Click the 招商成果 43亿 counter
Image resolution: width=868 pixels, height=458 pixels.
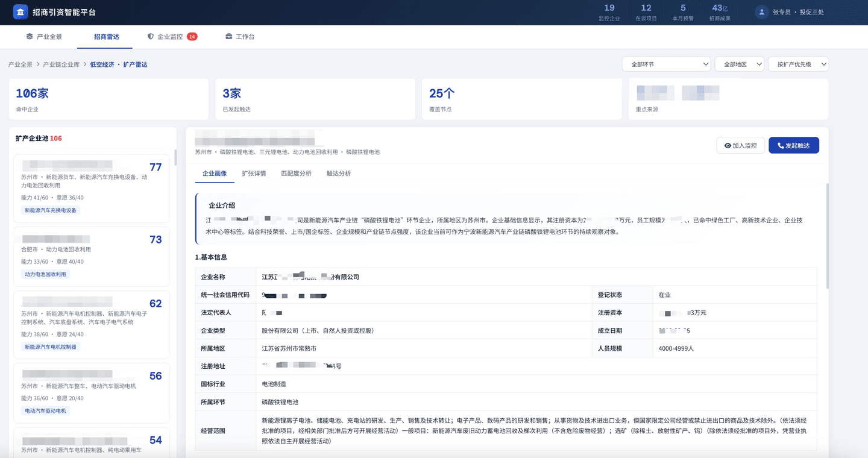[720, 12]
